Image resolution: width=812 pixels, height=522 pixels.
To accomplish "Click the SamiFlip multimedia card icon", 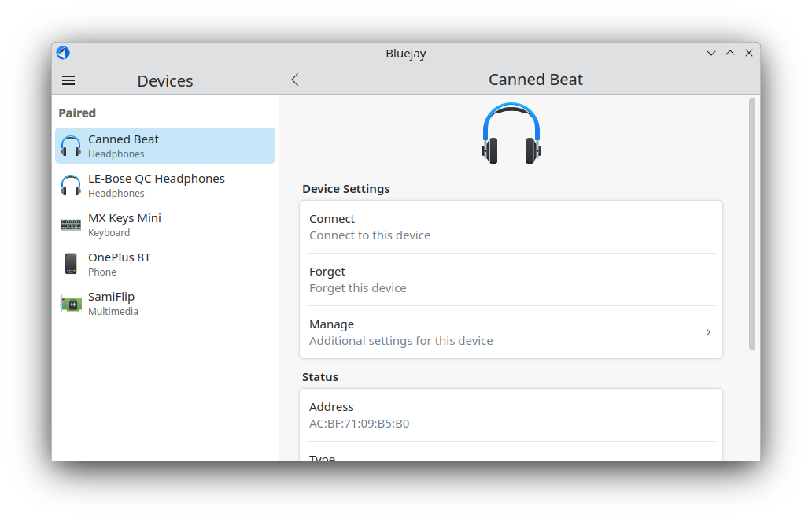I will [71, 303].
